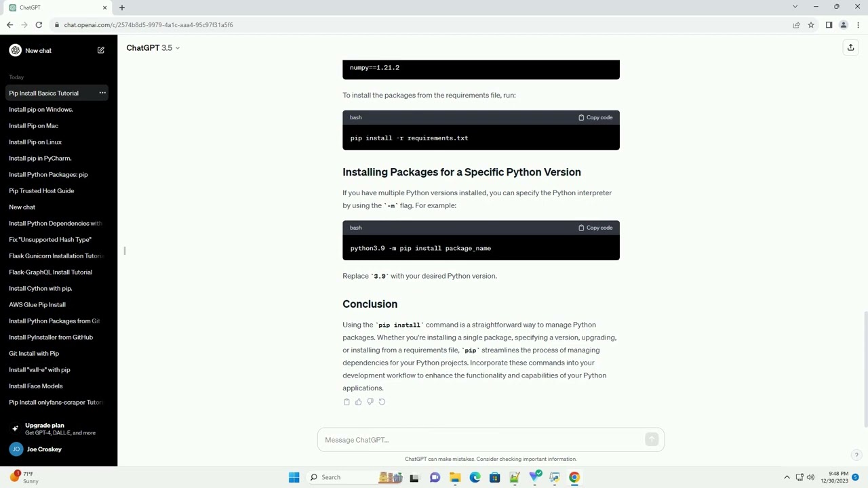Viewport: 868px width, 488px height.
Task: Bookmark this page with star icon
Action: coord(810,25)
